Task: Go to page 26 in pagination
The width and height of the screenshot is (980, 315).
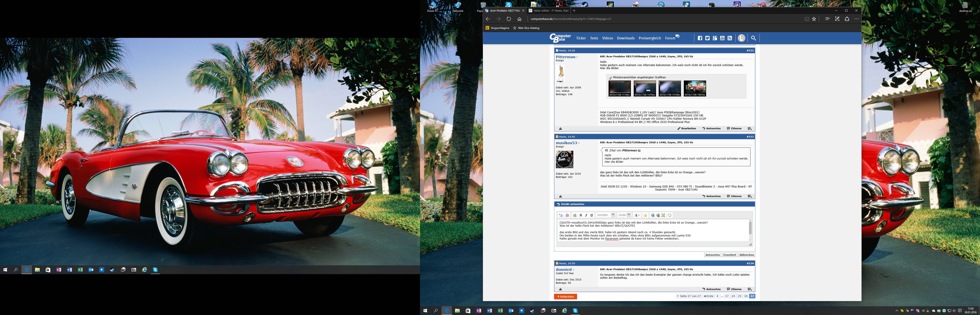Action: [746, 296]
